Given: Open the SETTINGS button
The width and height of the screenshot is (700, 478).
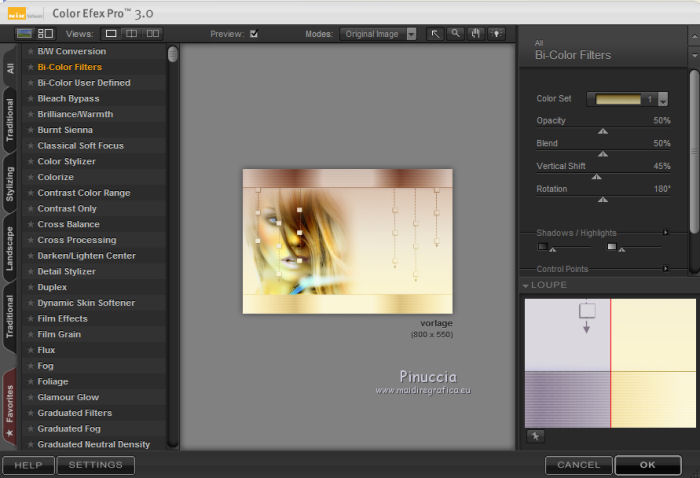Looking at the screenshot, I should click(96, 465).
